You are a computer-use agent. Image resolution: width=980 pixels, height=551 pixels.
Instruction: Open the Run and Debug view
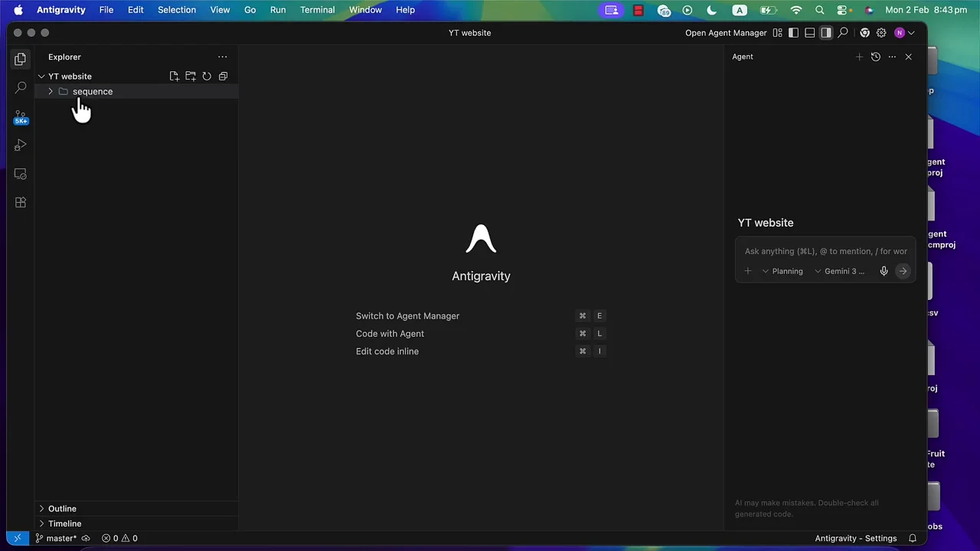tap(21, 145)
